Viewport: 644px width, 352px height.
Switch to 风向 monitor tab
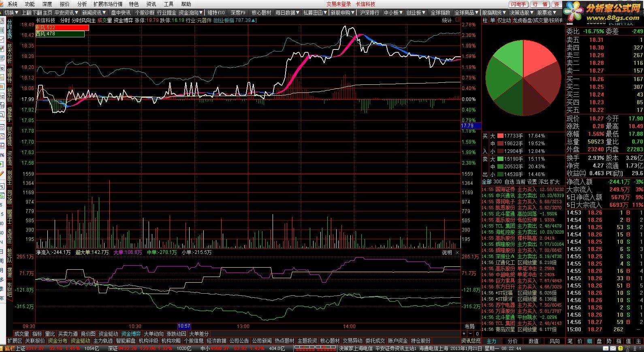click(555, 341)
